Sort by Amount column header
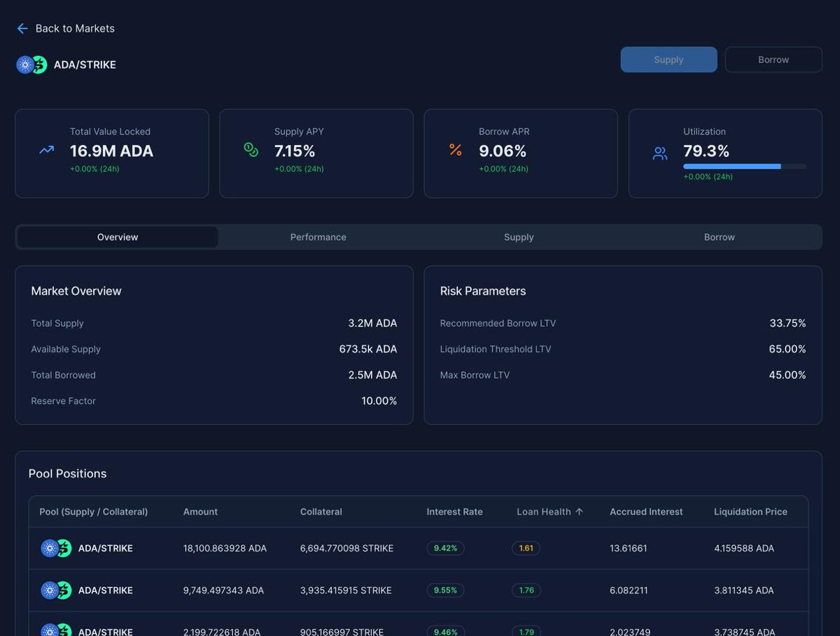This screenshot has width=840, height=636. [x=200, y=512]
